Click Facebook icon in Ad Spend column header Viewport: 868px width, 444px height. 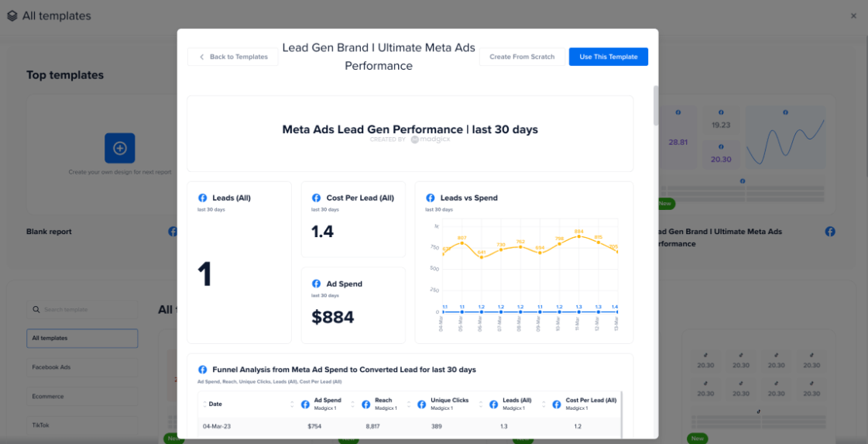305,404
